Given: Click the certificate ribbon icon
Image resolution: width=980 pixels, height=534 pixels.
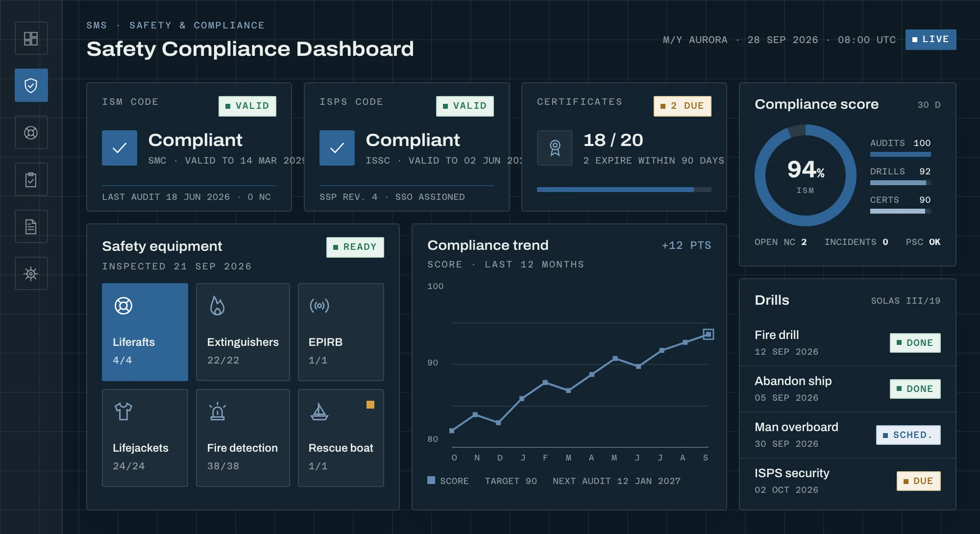Looking at the screenshot, I should tap(555, 148).
